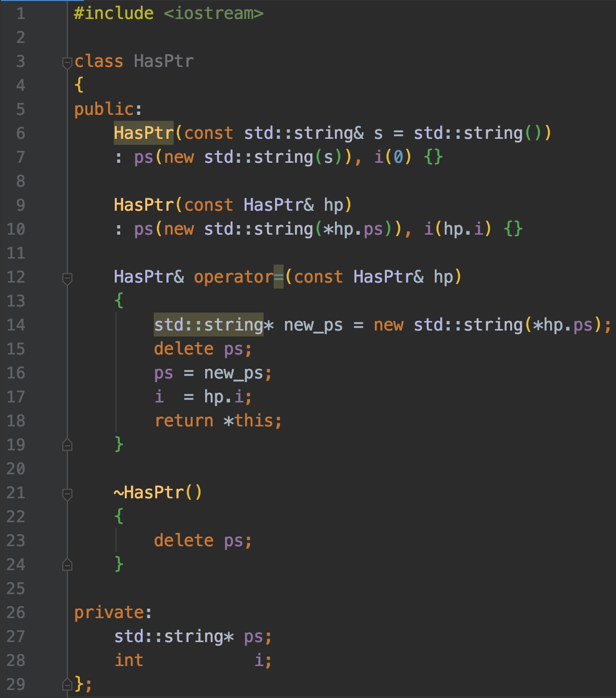This screenshot has width=616, height=698.
Task: Click the #include keyword on line 1
Action: 114,13
